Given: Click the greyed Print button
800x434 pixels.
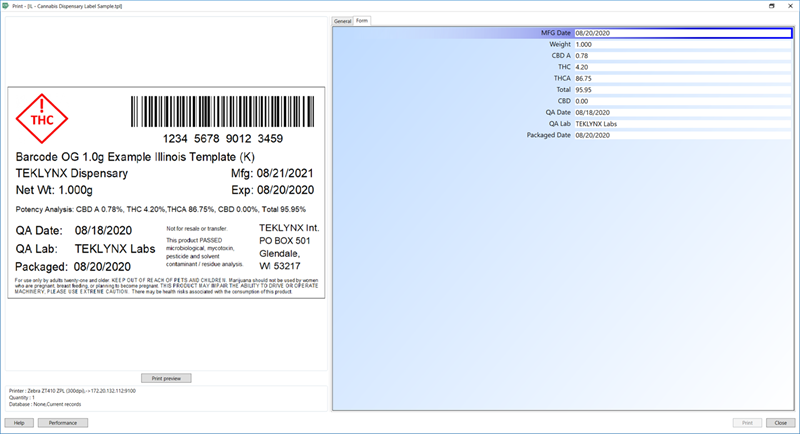Looking at the screenshot, I should coord(747,423).
